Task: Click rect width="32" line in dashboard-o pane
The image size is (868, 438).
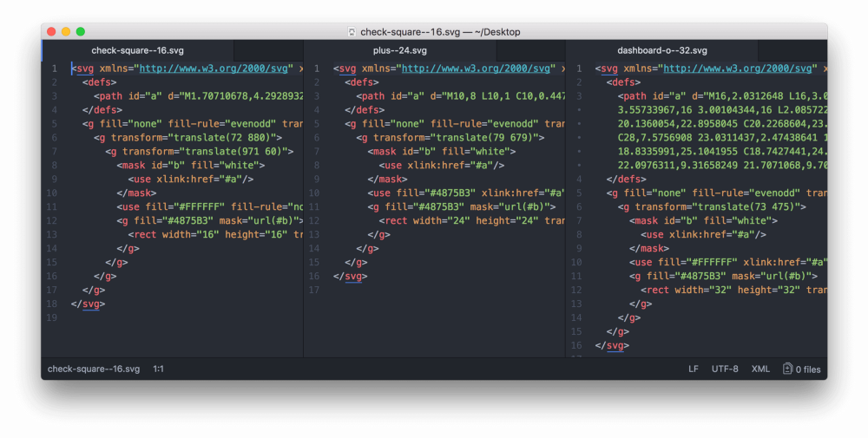Action: point(733,290)
